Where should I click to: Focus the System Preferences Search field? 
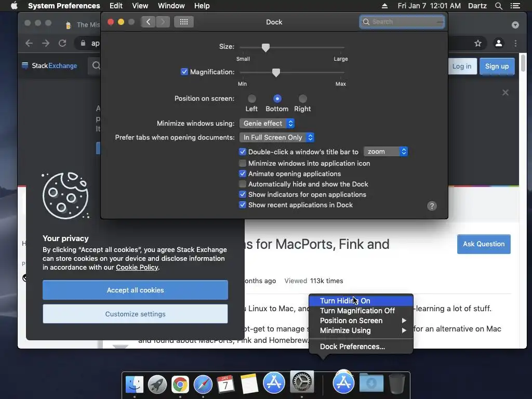pos(402,22)
